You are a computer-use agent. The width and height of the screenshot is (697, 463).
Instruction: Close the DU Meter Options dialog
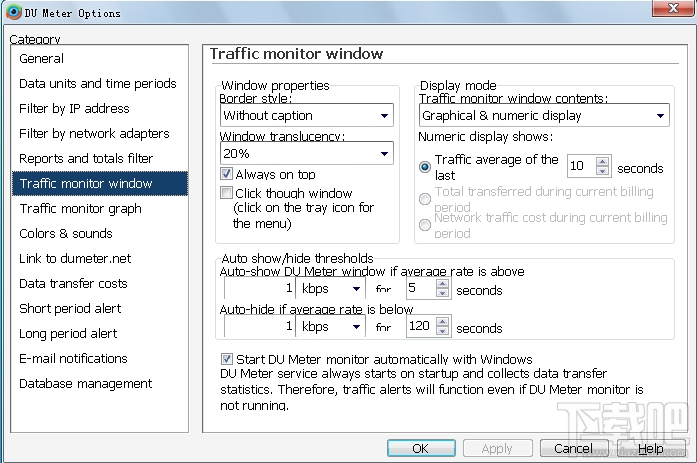[673, 8]
